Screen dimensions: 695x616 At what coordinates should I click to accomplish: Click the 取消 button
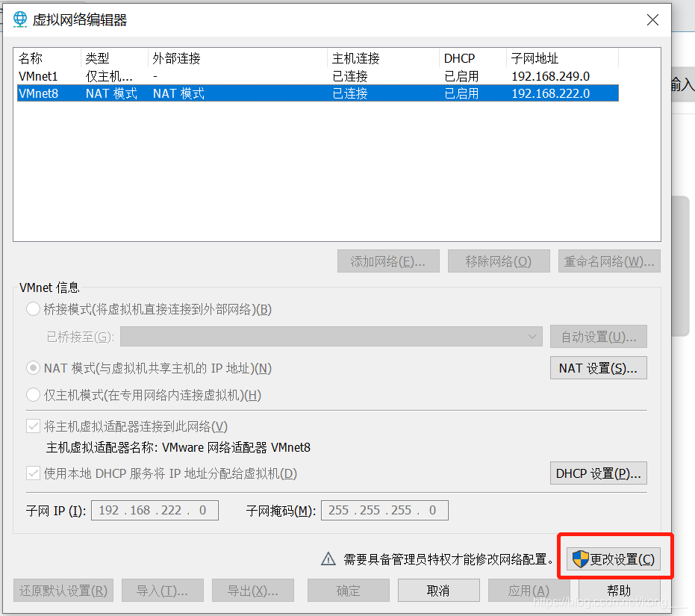[x=438, y=591]
